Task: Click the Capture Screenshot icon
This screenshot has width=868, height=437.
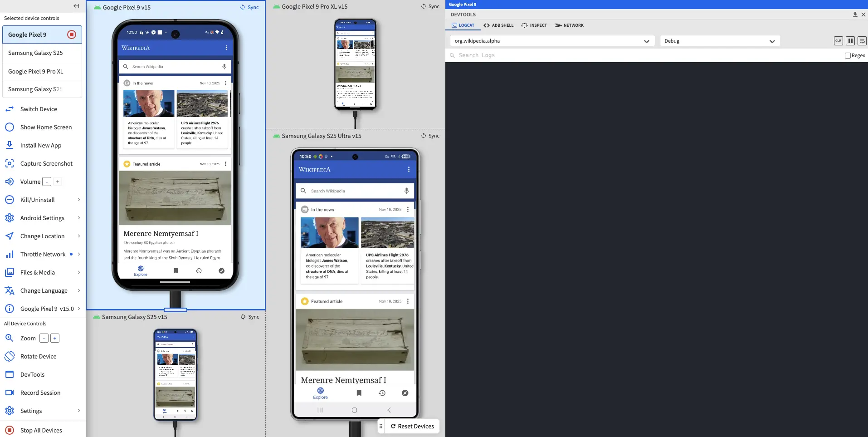Action: [9, 163]
